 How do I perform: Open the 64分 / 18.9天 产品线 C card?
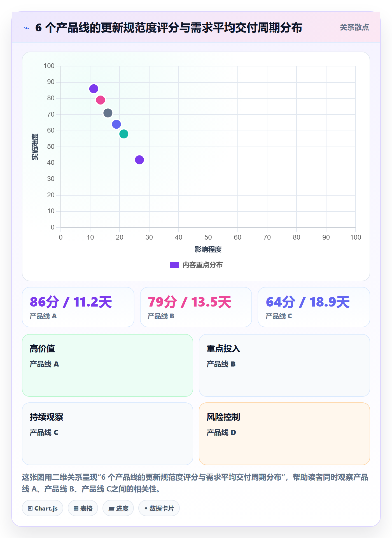[314, 307]
